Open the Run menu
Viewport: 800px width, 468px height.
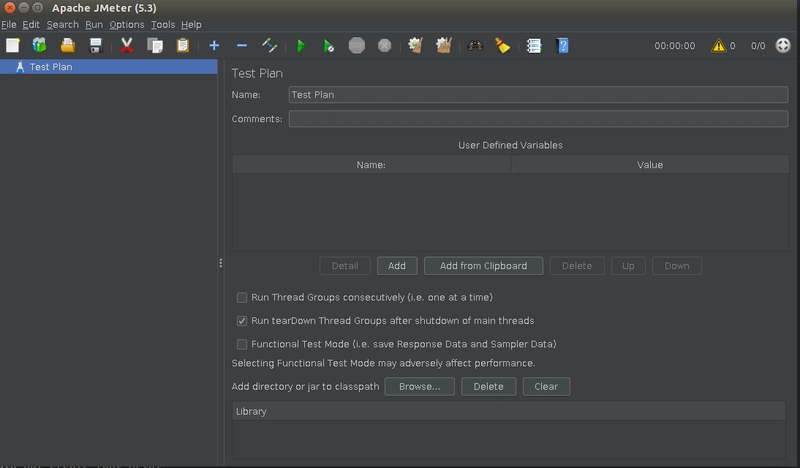pos(94,24)
